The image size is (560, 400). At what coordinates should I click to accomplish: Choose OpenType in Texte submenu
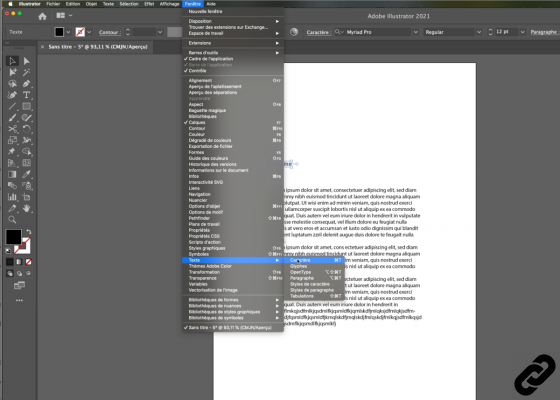point(314,272)
